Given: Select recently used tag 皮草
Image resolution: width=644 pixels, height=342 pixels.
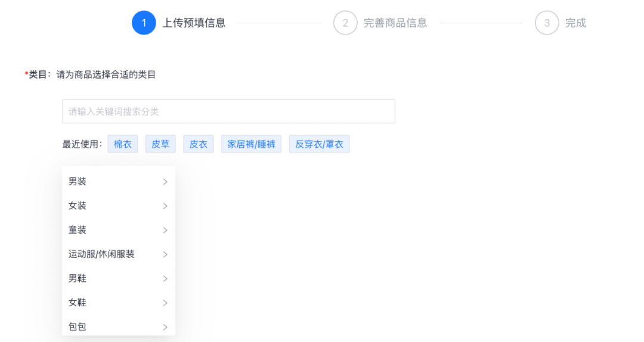Looking at the screenshot, I should [160, 144].
